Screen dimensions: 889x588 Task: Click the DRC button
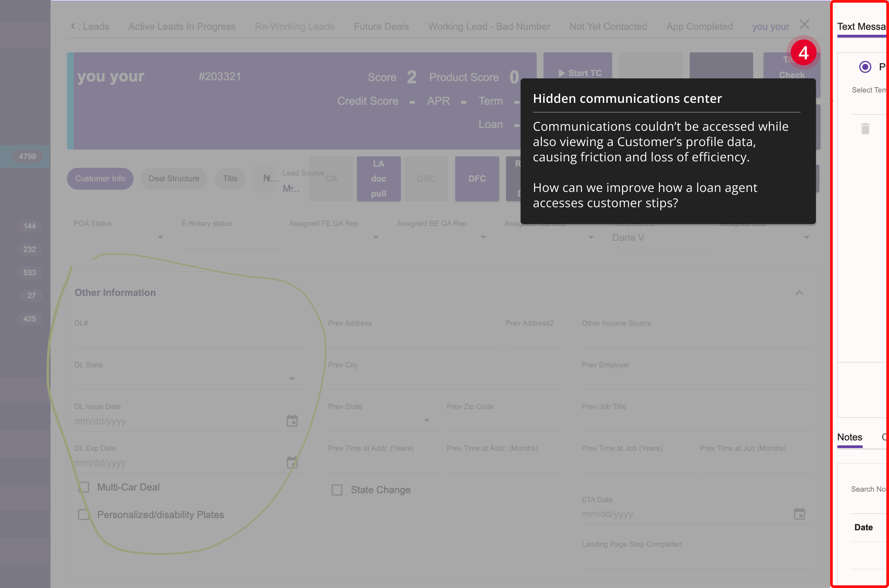coord(426,179)
